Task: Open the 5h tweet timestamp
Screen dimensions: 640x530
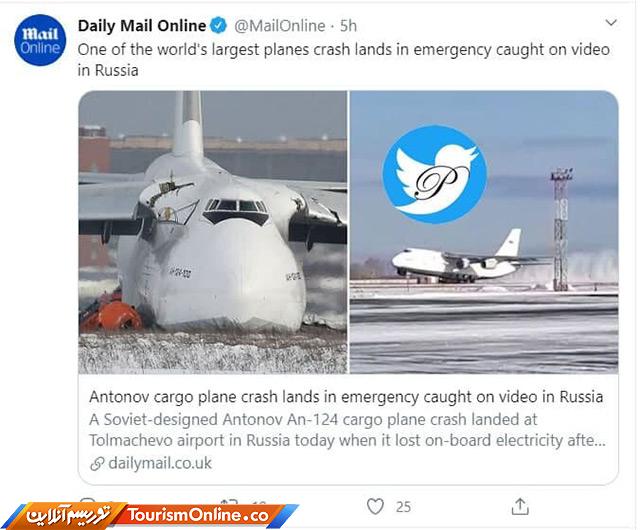Action: pyautogui.click(x=348, y=26)
